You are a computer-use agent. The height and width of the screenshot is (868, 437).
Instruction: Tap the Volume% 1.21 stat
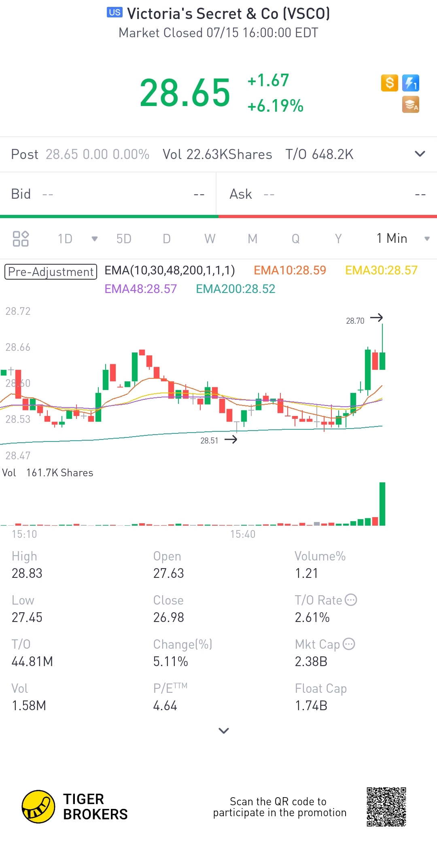[x=320, y=565]
